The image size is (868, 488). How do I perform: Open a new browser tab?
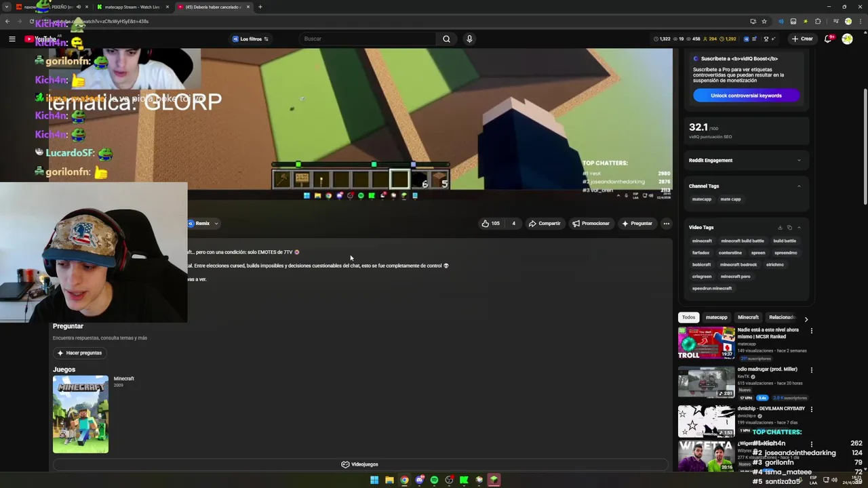pos(260,7)
